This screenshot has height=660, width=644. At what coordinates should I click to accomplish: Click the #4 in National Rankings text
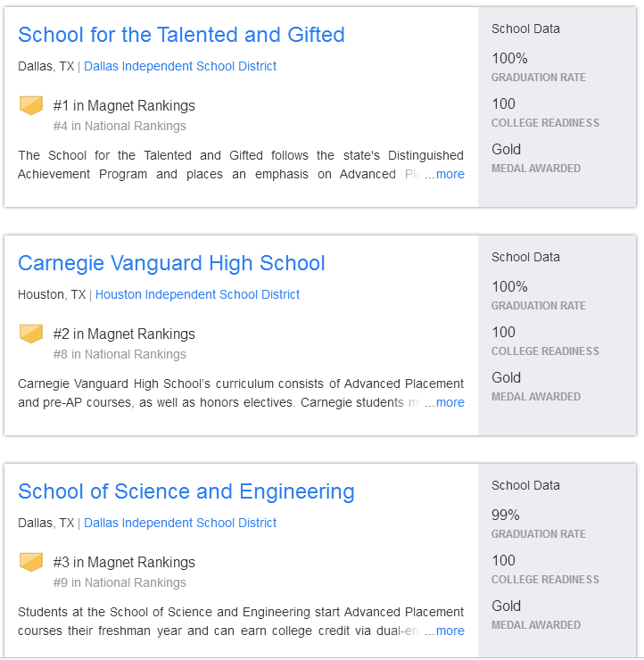click(x=120, y=126)
